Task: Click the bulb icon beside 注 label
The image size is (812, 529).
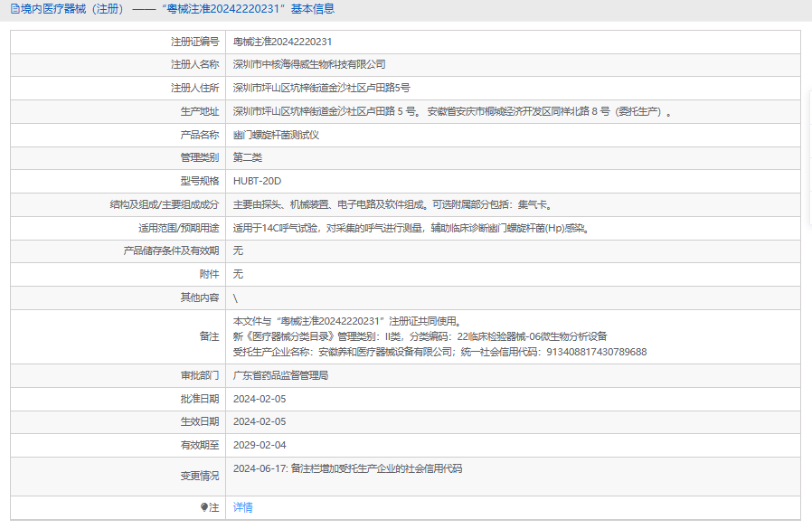Action: coord(204,507)
